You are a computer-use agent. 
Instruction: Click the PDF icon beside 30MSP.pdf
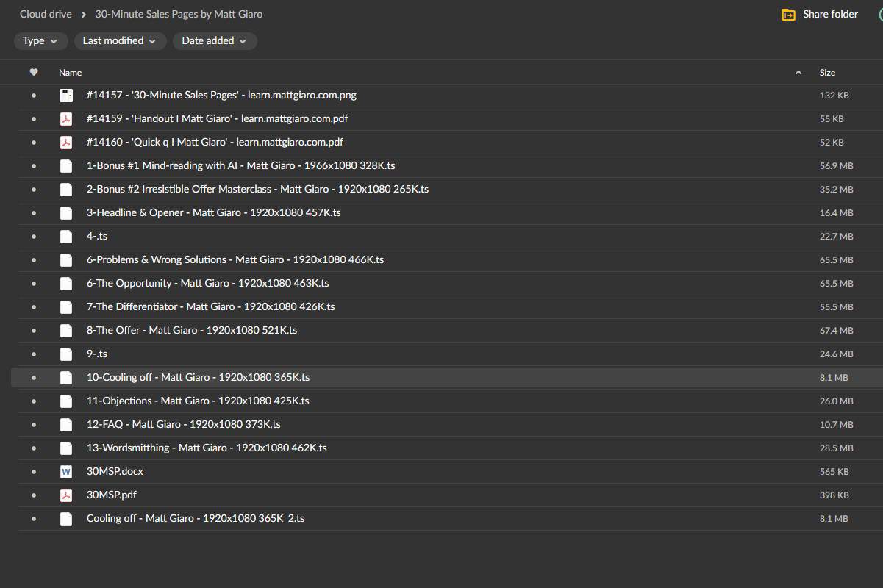click(x=66, y=495)
